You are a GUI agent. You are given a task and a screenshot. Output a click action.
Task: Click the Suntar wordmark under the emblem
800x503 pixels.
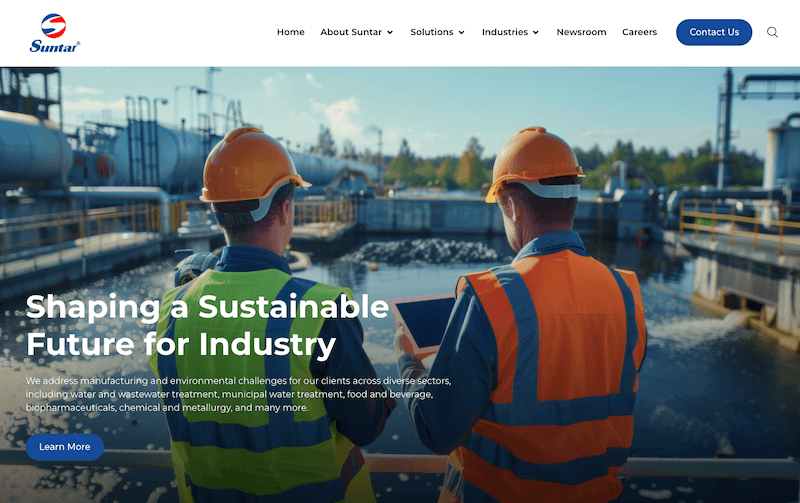(54, 46)
